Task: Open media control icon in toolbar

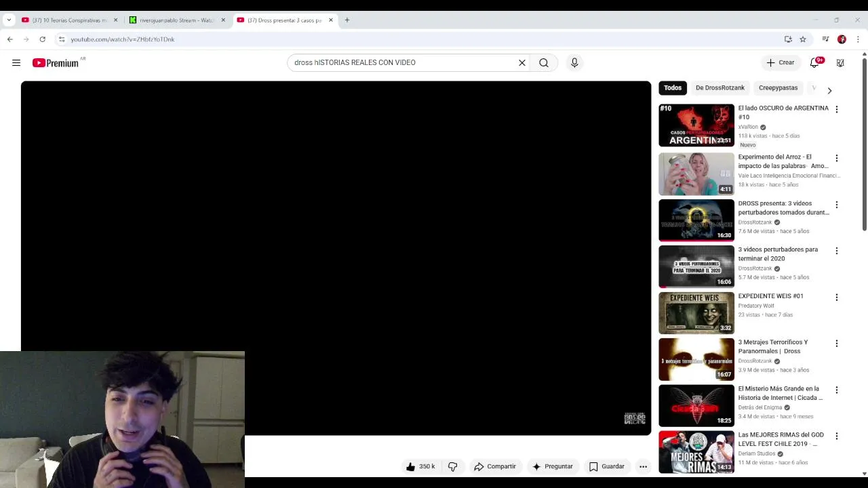Action: (x=825, y=39)
